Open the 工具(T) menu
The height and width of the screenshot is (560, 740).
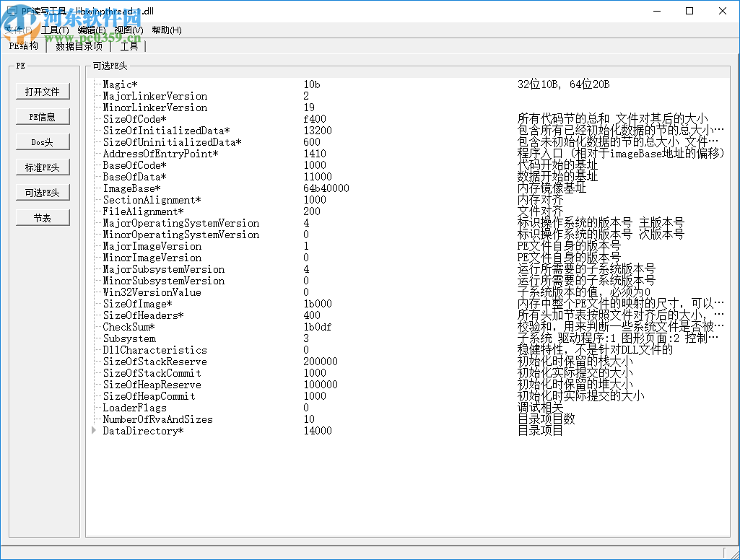pyautogui.click(x=55, y=30)
